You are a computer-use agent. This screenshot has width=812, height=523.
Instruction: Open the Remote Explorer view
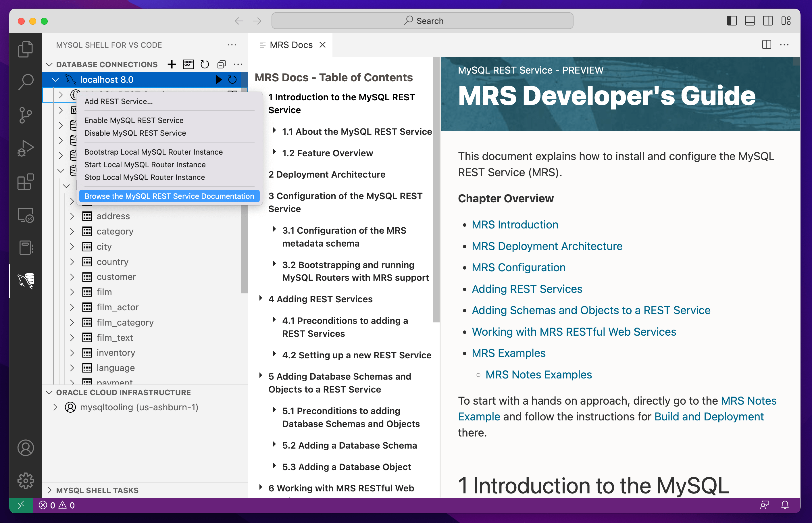pos(26,215)
